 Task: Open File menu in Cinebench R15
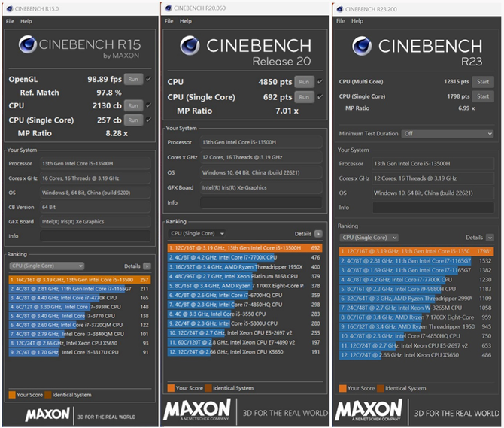[x=10, y=21]
